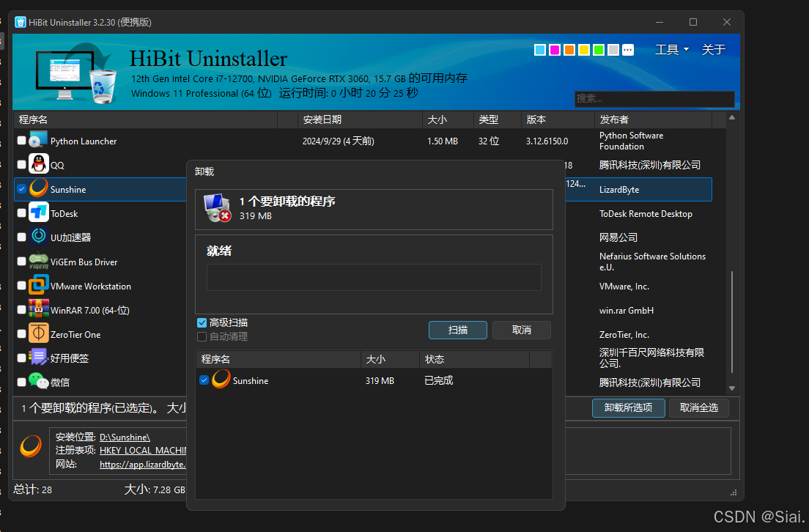Tick the WinRAR 7.00 checkbox
The height and width of the screenshot is (532, 809).
21,310
